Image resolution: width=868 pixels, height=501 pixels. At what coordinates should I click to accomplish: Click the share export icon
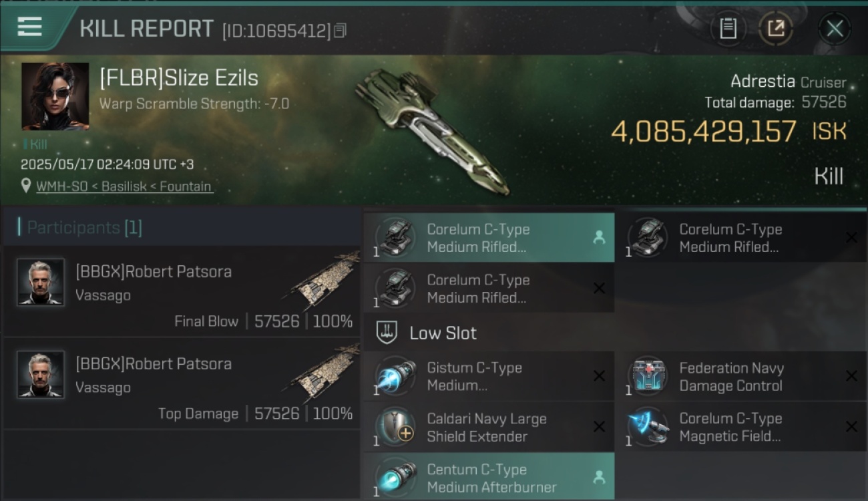(776, 29)
